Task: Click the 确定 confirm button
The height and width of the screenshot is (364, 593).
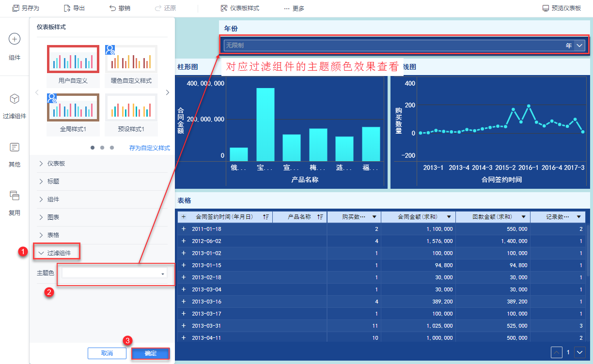Action: [151, 353]
